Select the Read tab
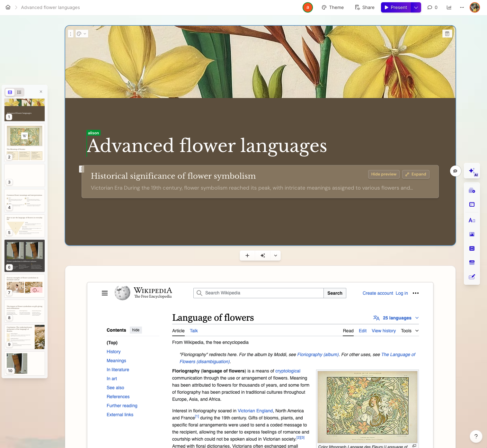The height and width of the screenshot is (448, 487). coord(348,331)
